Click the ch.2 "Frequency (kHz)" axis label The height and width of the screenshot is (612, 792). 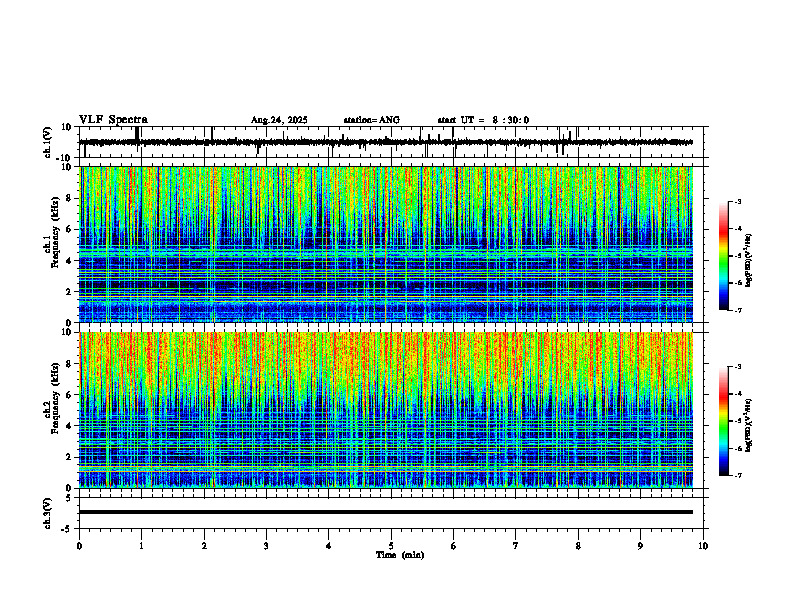55,397
